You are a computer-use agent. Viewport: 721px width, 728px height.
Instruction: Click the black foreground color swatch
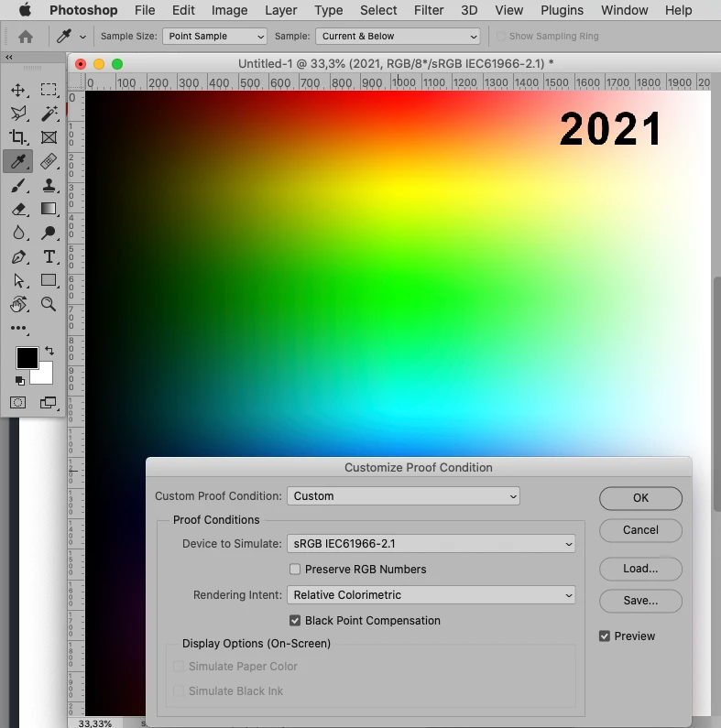coord(27,358)
